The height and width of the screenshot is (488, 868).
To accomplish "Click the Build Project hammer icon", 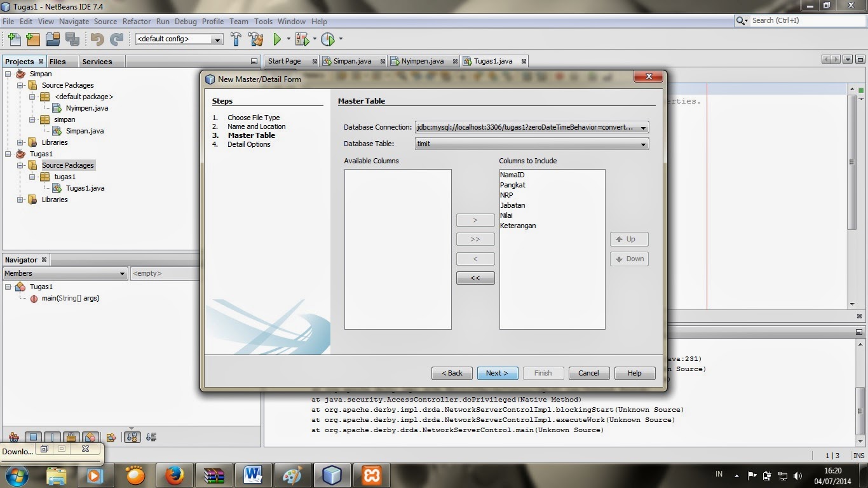I will point(236,39).
